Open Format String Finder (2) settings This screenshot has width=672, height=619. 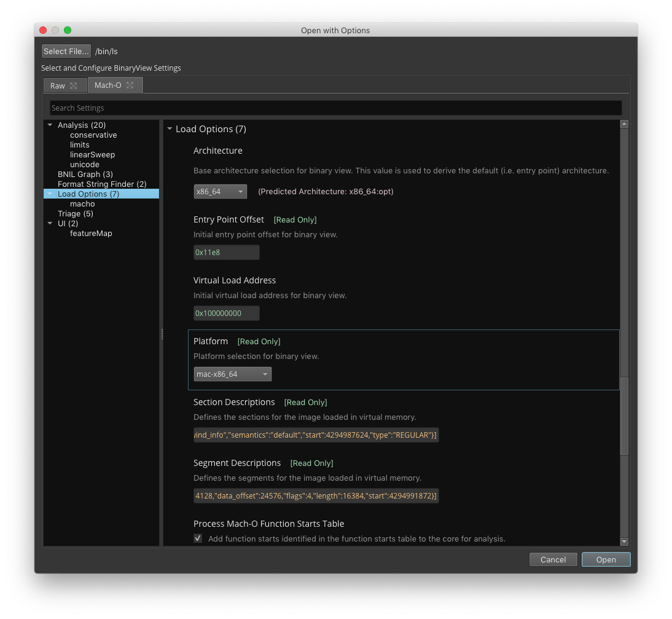coord(102,184)
